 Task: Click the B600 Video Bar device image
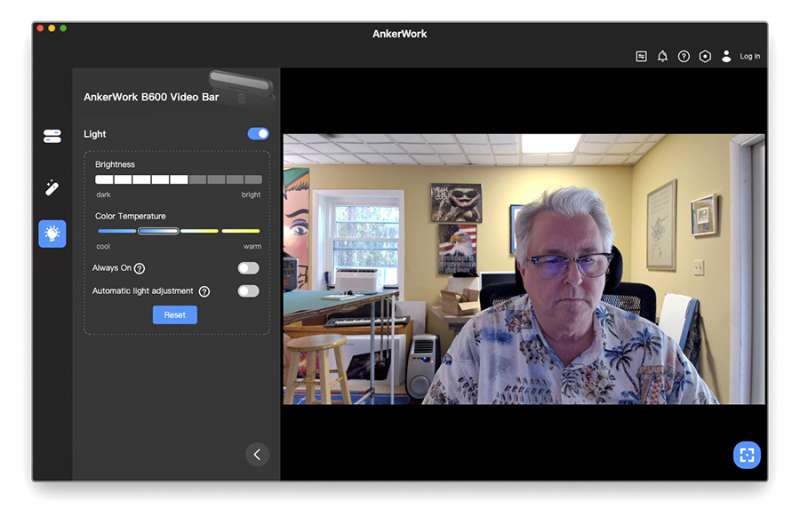click(242, 87)
